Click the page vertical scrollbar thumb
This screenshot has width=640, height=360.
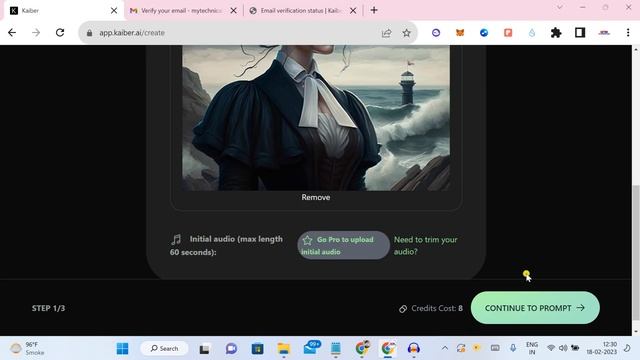coord(636,252)
